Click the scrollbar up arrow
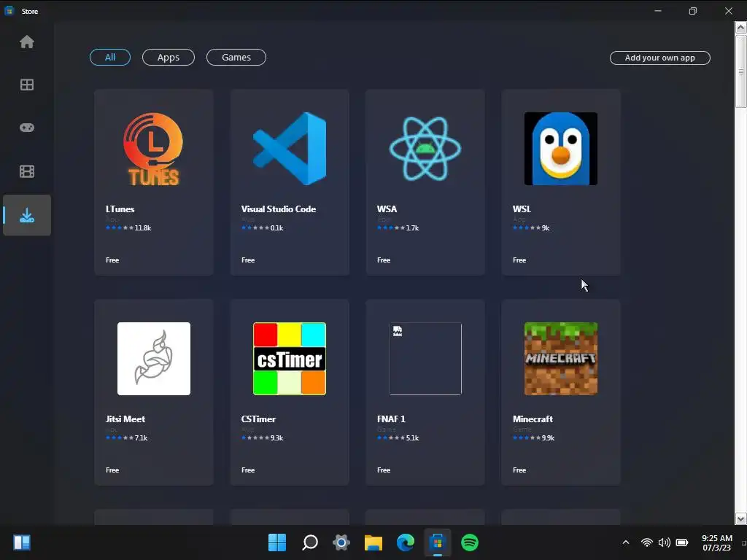The width and height of the screenshot is (747, 560). point(741,27)
